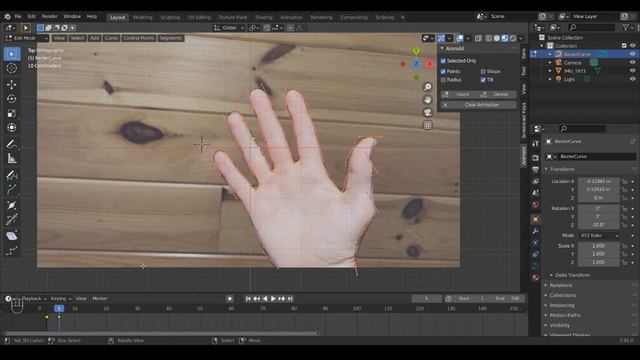Select the Randomize tool

(x=12, y=250)
